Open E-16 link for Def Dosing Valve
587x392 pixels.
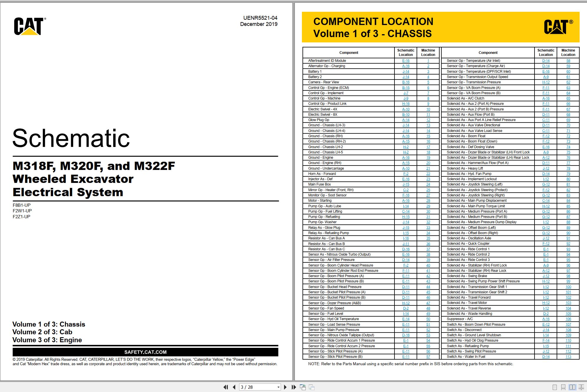click(546, 147)
